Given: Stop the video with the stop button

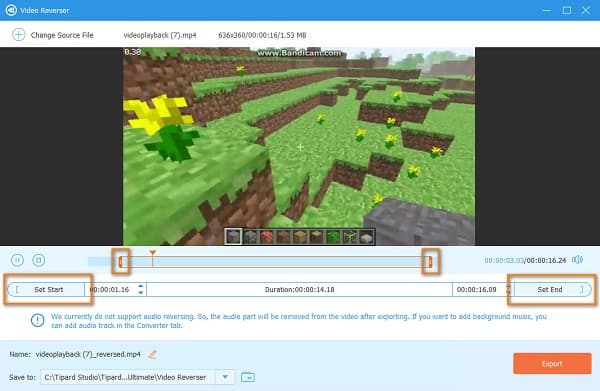Looking at the screenshot, I should [x=39, y=260].
